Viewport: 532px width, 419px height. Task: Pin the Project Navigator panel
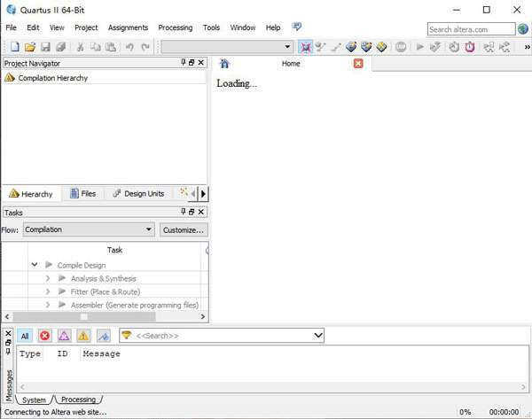(x=184, y=62)
